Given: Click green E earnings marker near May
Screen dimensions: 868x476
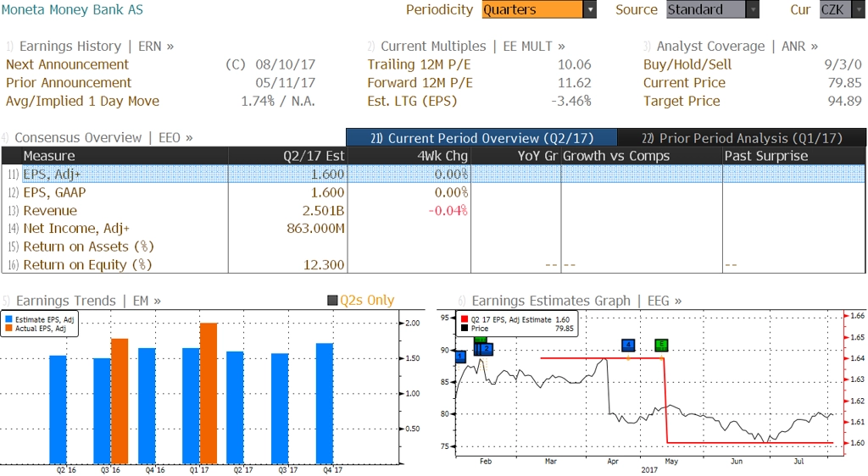Looking at the screenshot, I should 661,345.
